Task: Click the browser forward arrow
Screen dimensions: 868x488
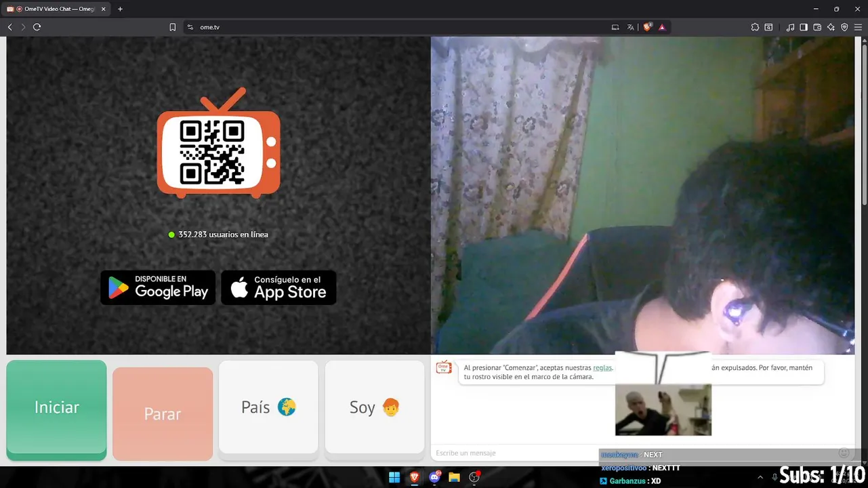Action: coord(23,27)
